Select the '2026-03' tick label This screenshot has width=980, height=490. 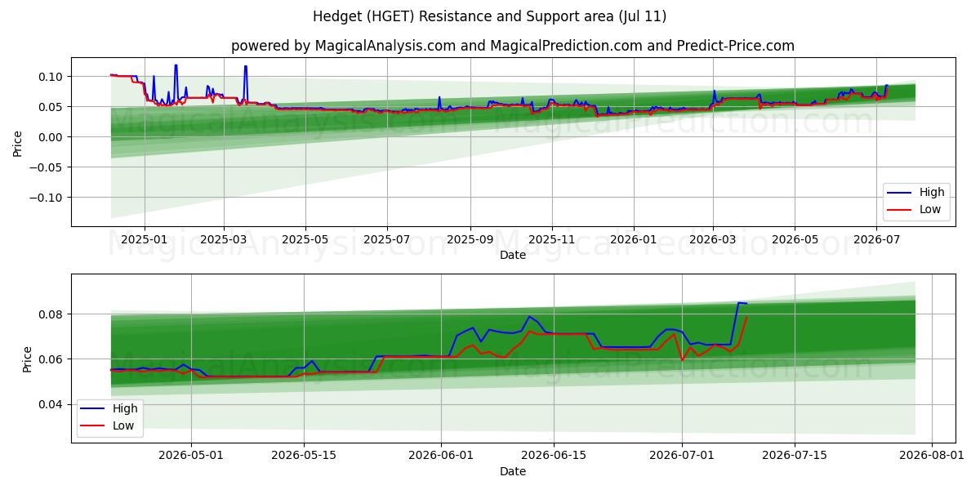click(712, 239)
